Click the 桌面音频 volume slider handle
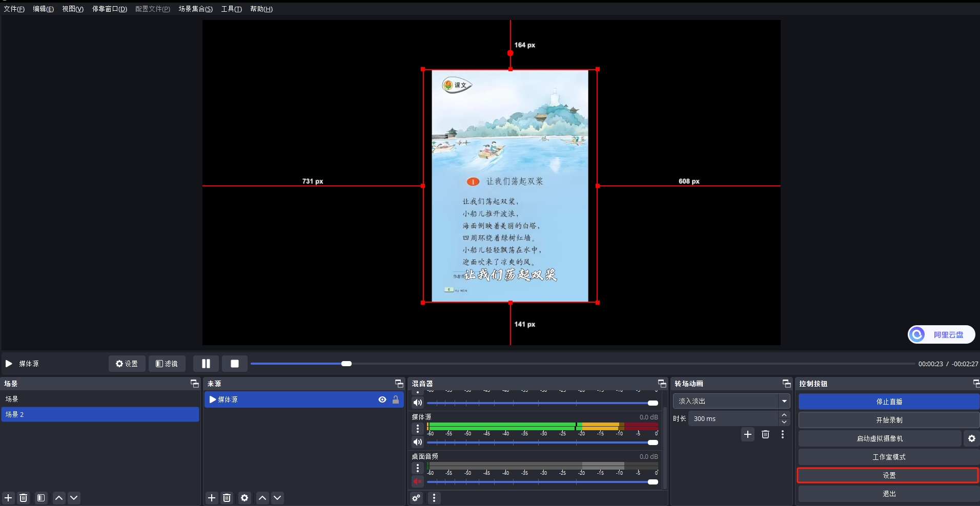The width and height of the screenshot is (980, 506). [653, 481]
